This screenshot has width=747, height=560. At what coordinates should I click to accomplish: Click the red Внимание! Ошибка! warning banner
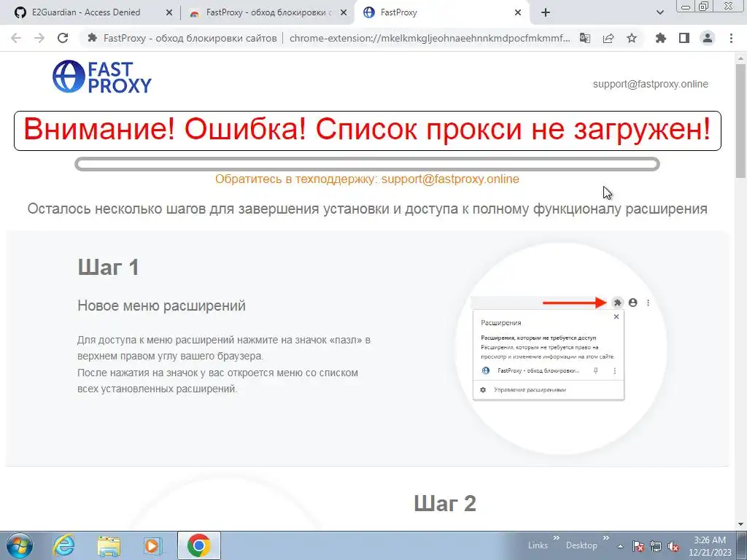pyautogui.click(x=368, y=131)
